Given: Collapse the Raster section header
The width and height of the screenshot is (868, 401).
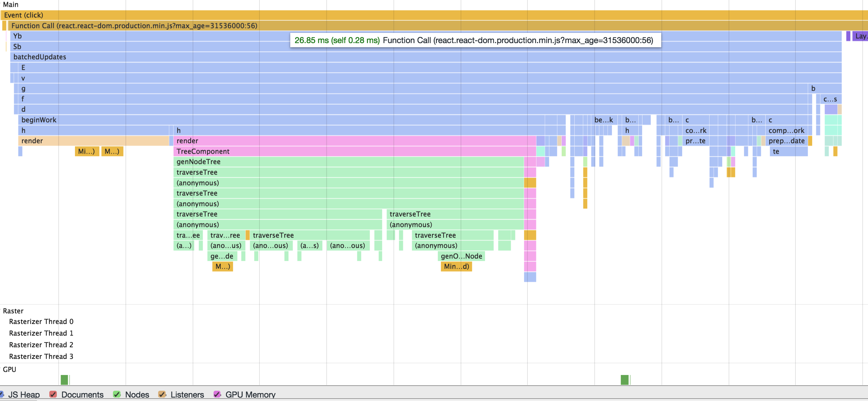Looking at the screenshot, I should pyautogui.click(x=13, y=311).
